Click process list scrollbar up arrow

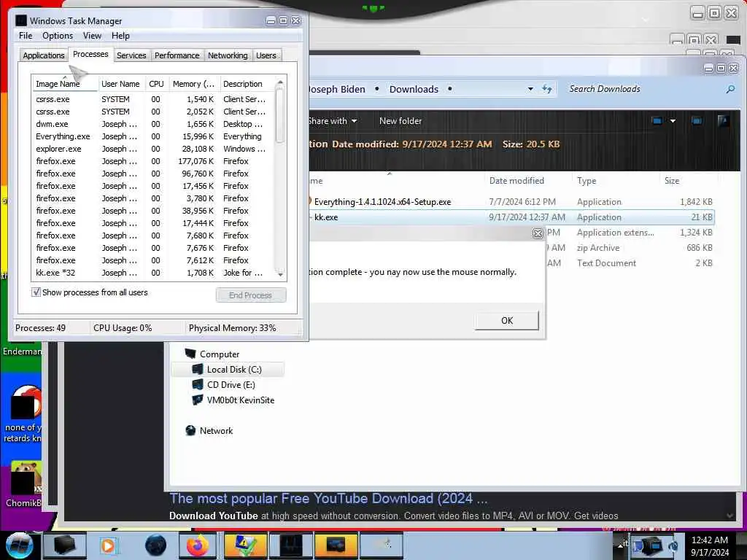(x=280, y=82)
